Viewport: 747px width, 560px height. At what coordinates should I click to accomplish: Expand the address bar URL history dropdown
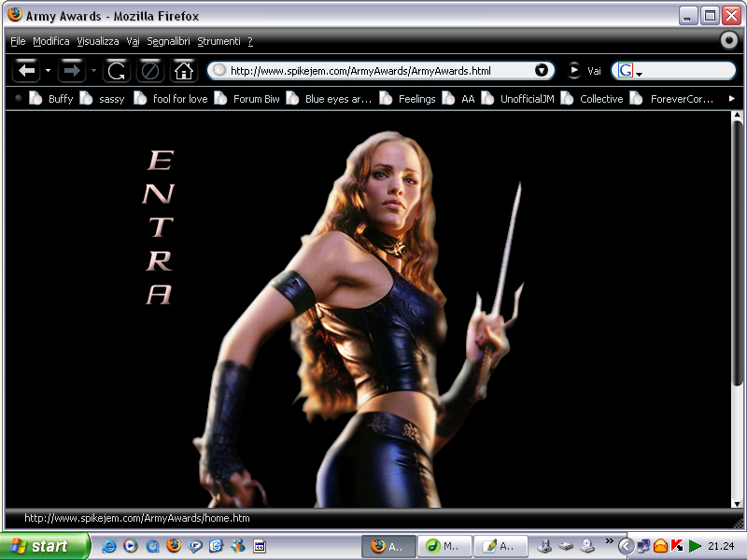(542, 71)
